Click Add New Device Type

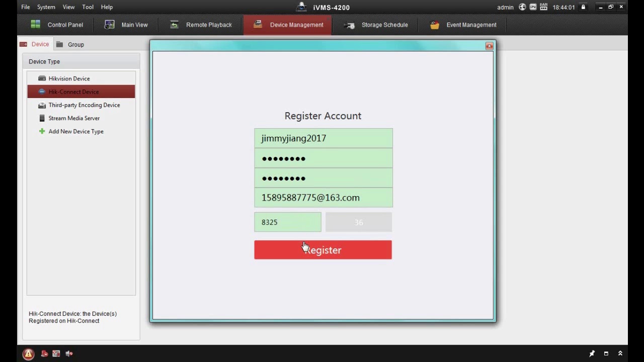click(81, 131)
